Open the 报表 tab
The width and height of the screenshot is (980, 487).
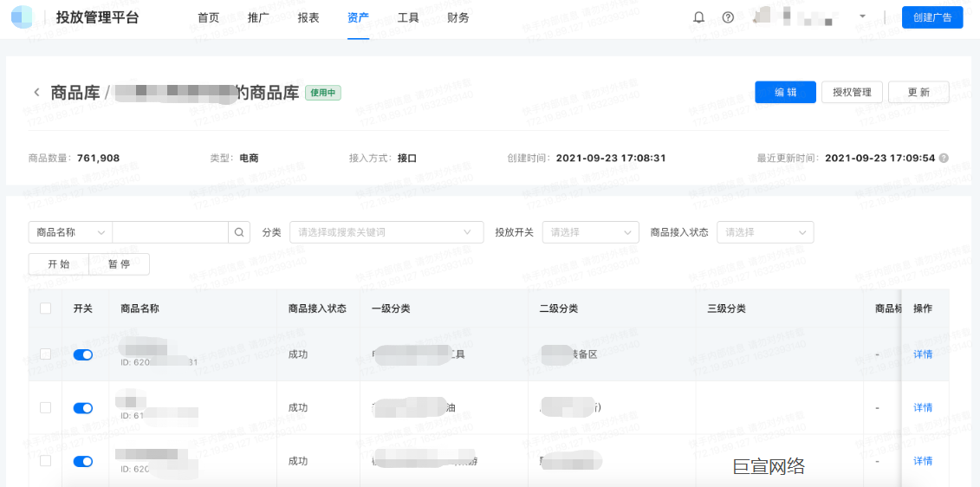point(308,18)
